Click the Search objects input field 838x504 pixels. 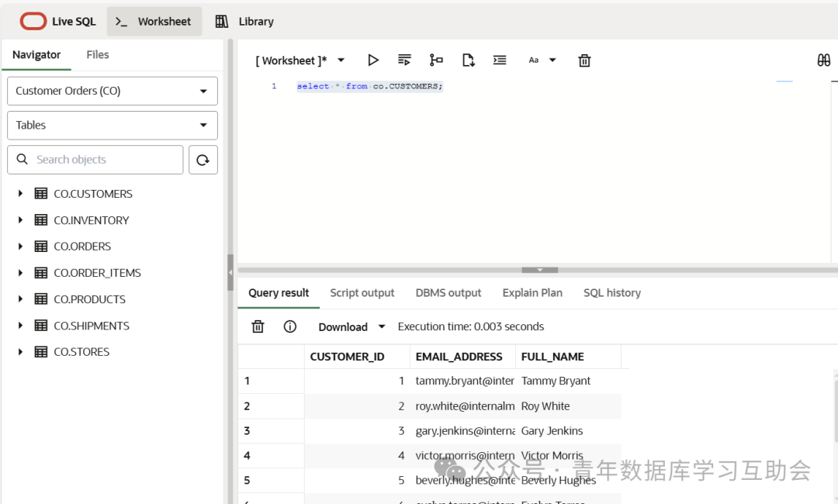95,160
